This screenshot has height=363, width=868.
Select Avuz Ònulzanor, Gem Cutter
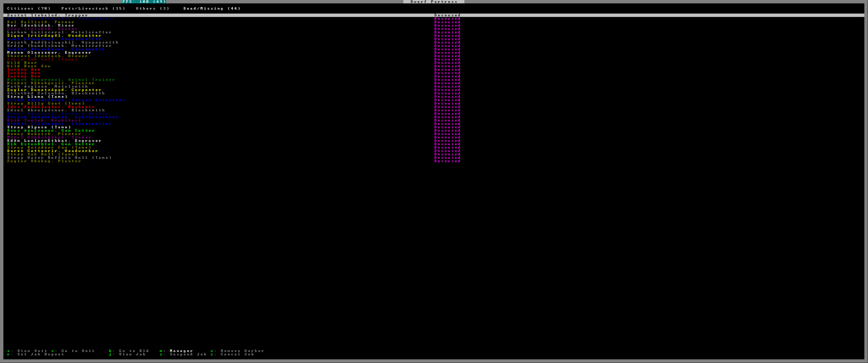click(51, 130)
